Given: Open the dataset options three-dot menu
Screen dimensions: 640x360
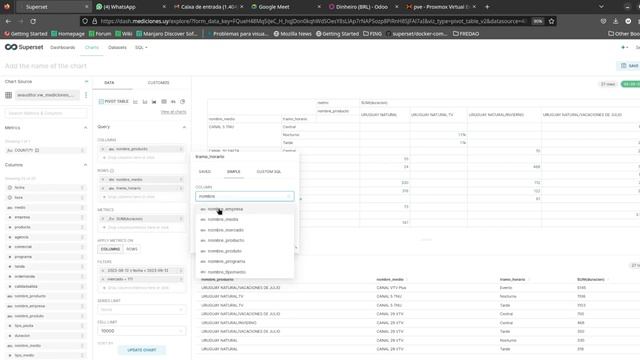Looking at the screenshot, I should pyautogui.click(x=86, y=95).
